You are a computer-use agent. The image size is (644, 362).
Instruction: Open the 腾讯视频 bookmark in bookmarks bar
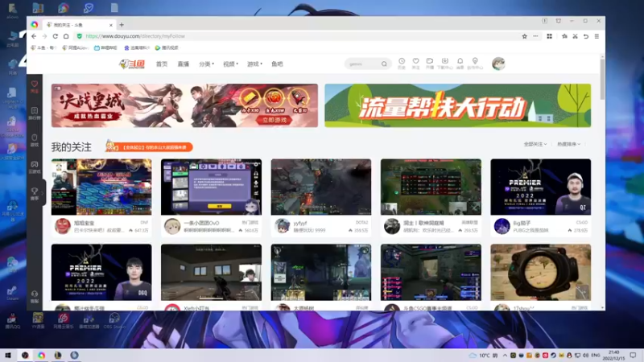point(167,47)
